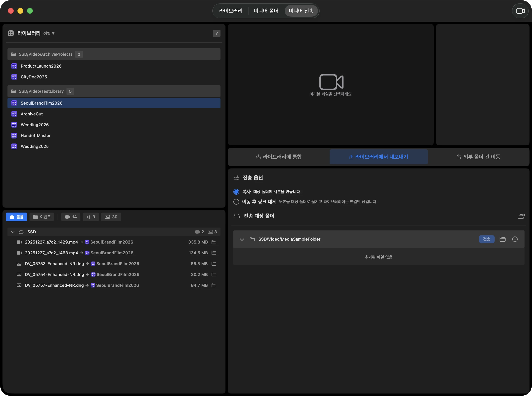The width and height of the screenshot is (532, 396).
Task: Select the Wedding2025 library
Action: click(x=114, y=146)
